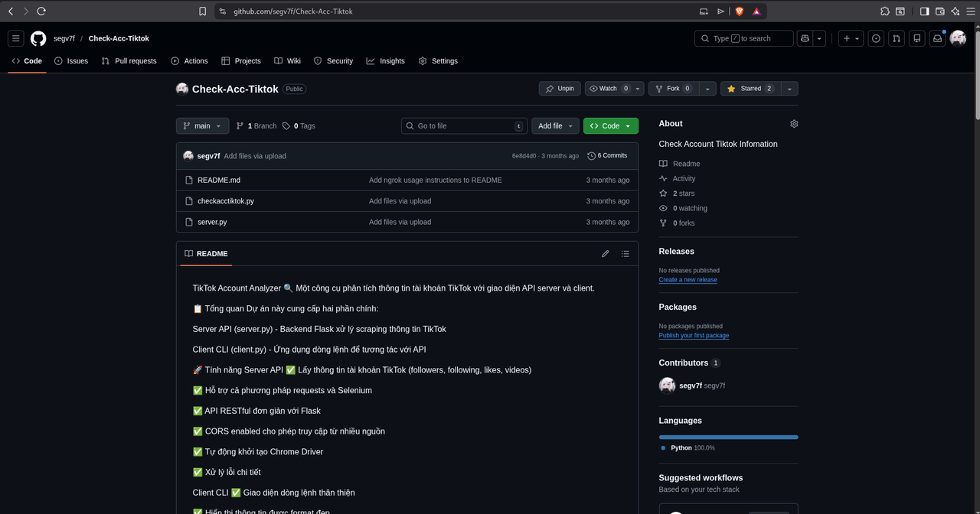Open your pull requests icon in header

897,38
